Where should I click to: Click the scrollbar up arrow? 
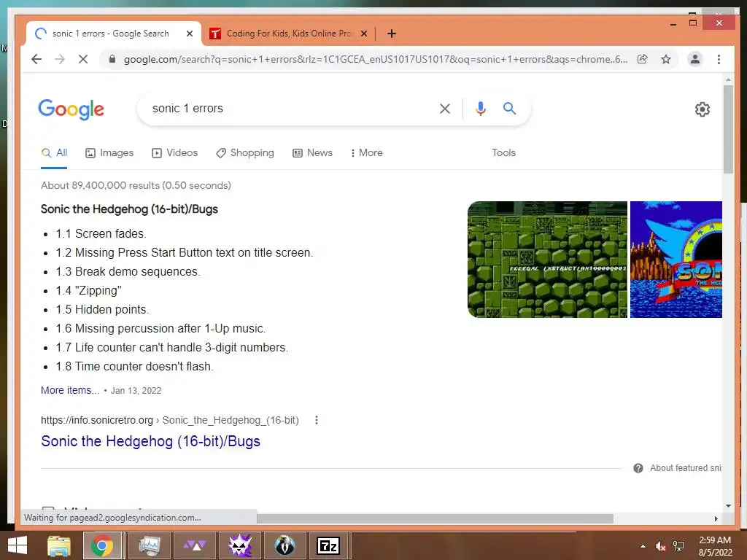pos(728,79)
